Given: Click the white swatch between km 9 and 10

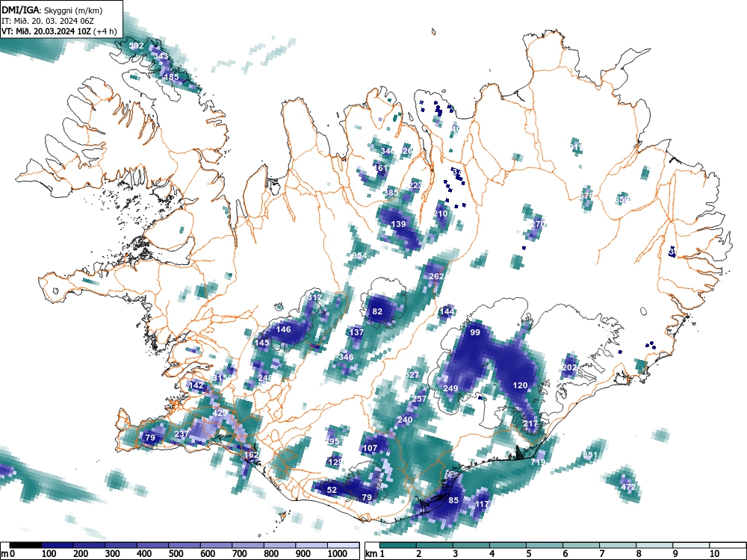Looking at the screenshot, I should (691, 545).
